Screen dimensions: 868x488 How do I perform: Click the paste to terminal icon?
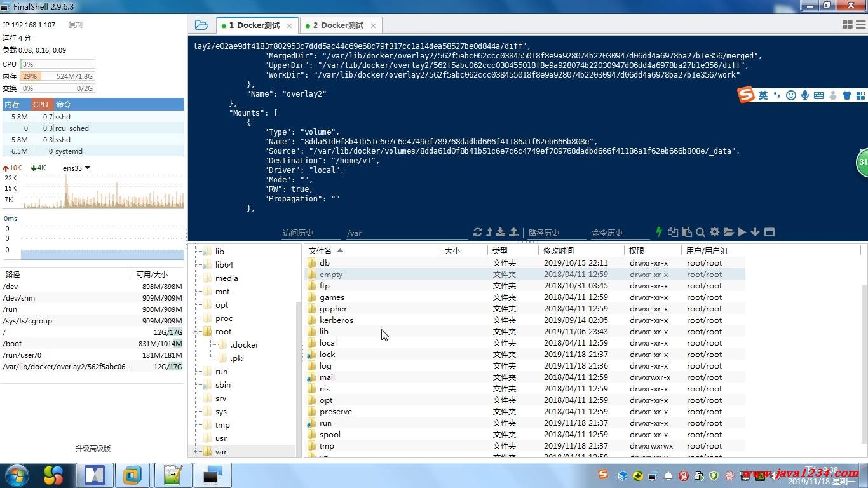687,232
